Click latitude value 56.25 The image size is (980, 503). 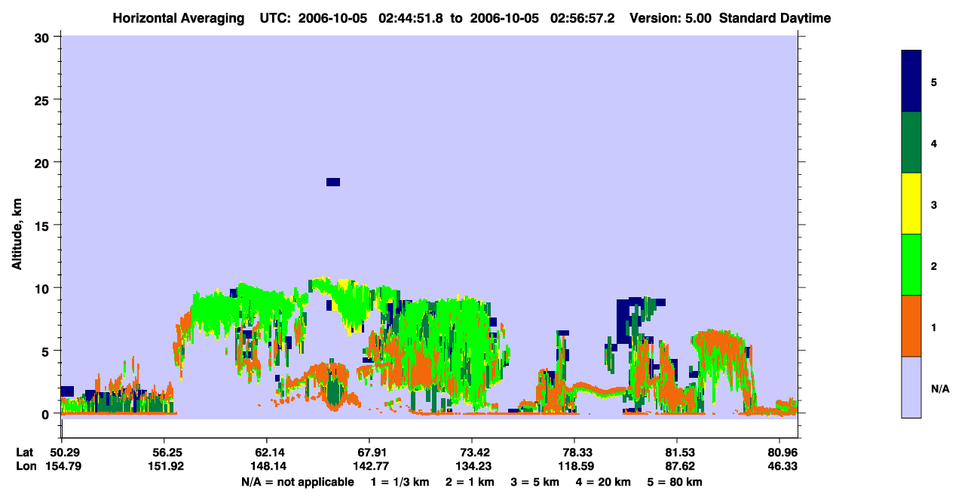pos(167,452)
